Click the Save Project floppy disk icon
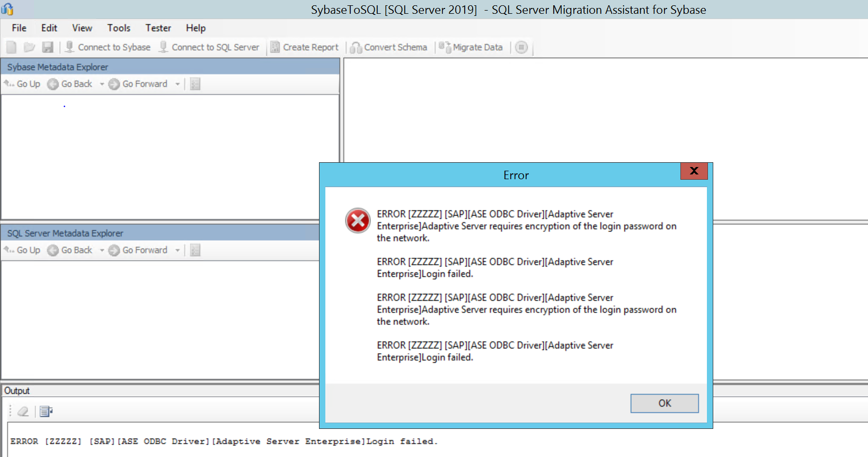This screenshot has width=868, height=457. [x=48, y=47]
